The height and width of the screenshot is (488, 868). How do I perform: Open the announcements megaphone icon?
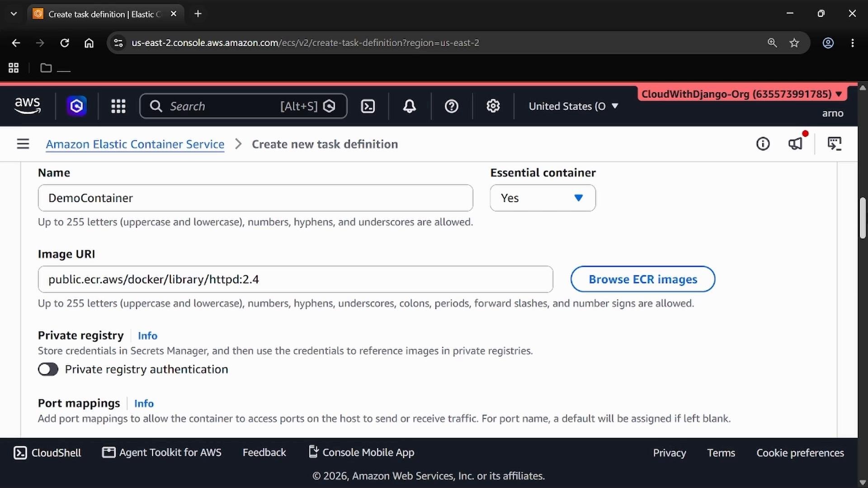pos(796,144)
